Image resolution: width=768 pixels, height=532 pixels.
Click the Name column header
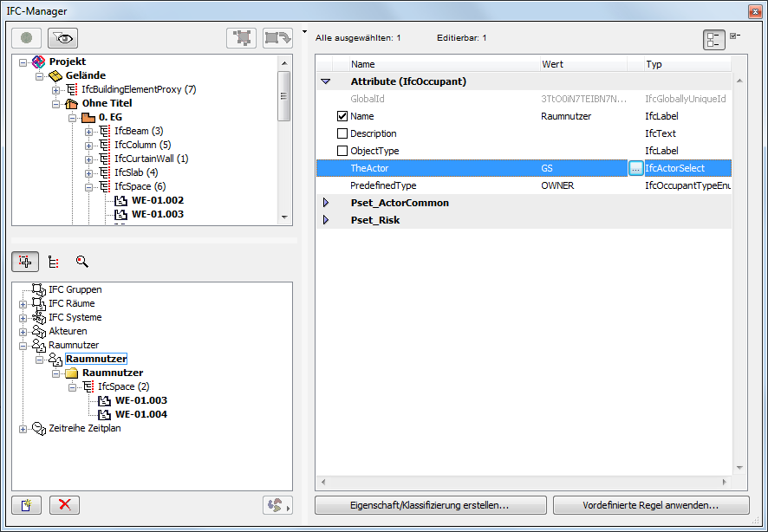tap(445, 64)
